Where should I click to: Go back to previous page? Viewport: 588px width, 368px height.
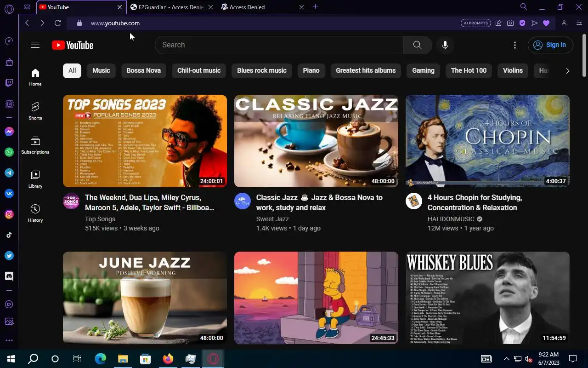pos(27,23)
